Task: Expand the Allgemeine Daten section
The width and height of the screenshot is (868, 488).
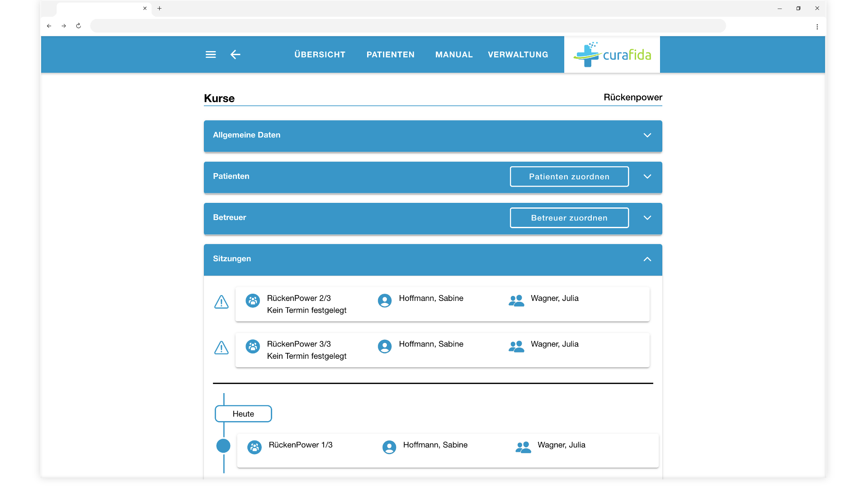Action: (647, 135)
